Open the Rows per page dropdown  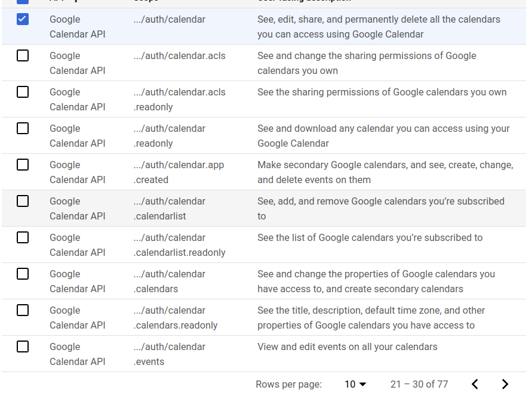355,384
